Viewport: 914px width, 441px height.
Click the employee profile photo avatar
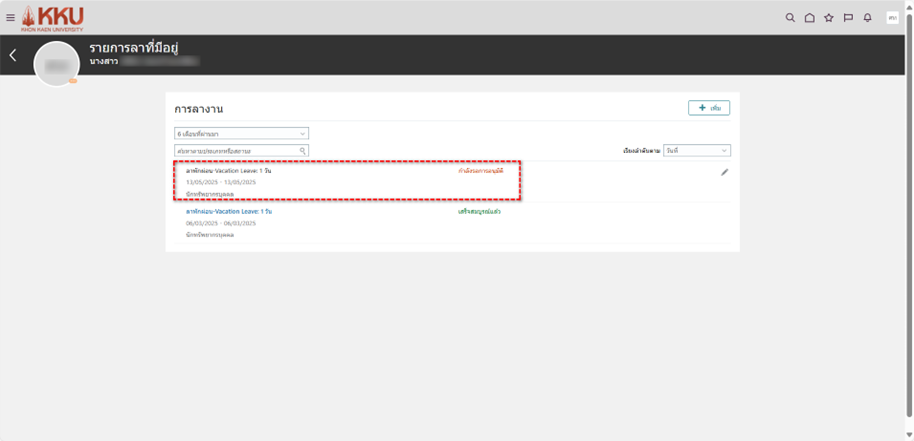pos(57,64)
